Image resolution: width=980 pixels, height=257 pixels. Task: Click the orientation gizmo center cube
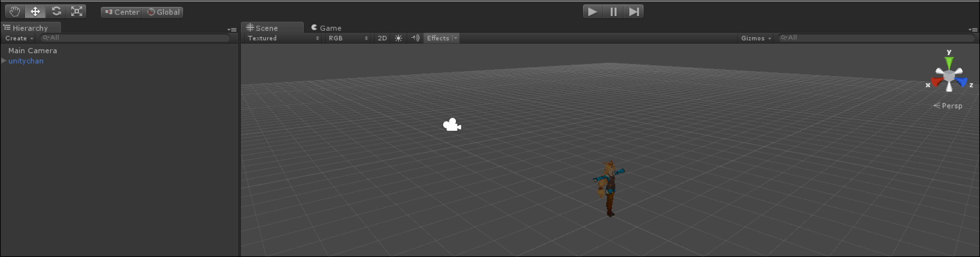coord(949,76)
